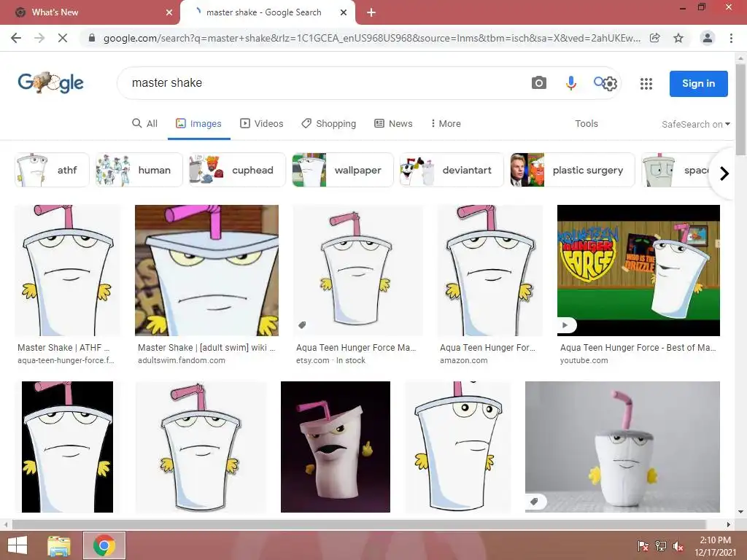The height and width of the screenshot is (560, 747).
Task: Click the network tray icon
Action: [661, 546]
